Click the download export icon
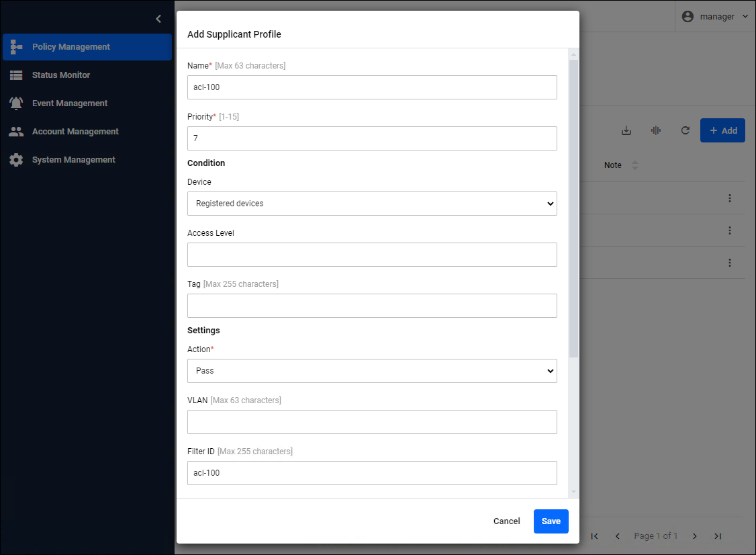The height and width of the screenshot is (555, 756). 626,130
